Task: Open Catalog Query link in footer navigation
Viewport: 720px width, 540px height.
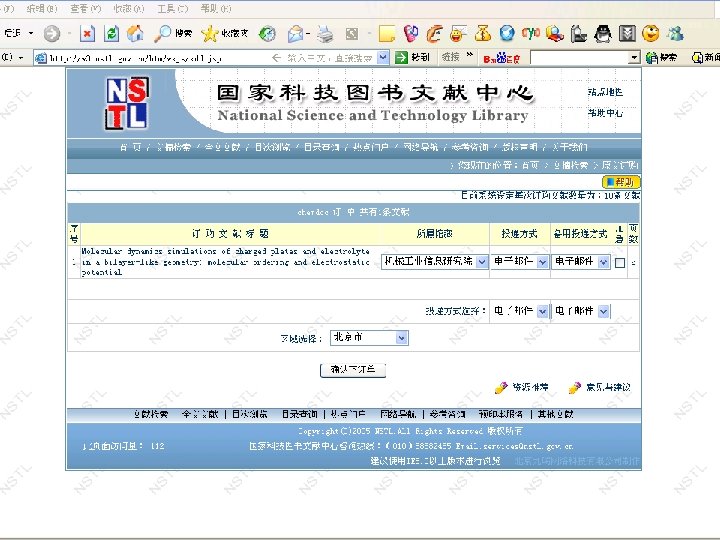Action: 299,414
